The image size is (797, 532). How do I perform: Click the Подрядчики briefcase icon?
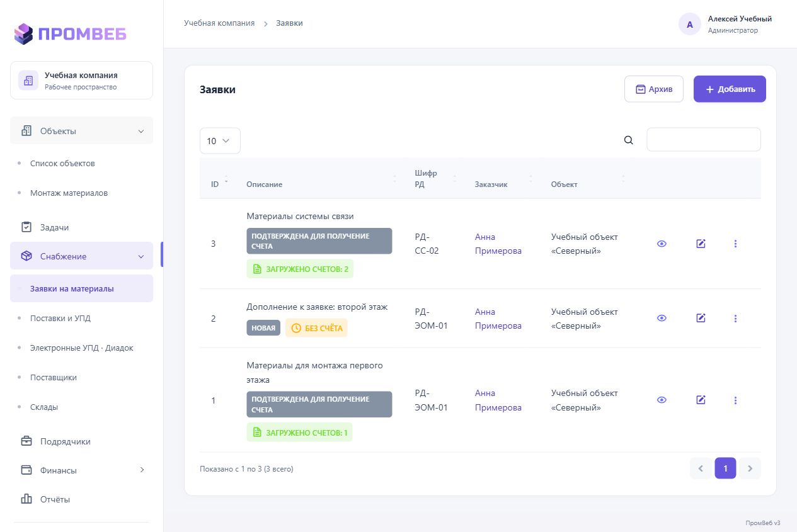tap(26, 441)
